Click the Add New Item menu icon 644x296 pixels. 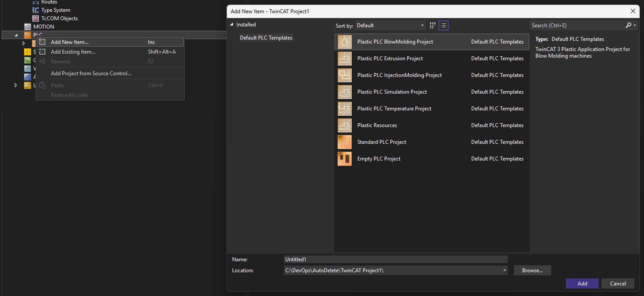(x=42, y=42)
